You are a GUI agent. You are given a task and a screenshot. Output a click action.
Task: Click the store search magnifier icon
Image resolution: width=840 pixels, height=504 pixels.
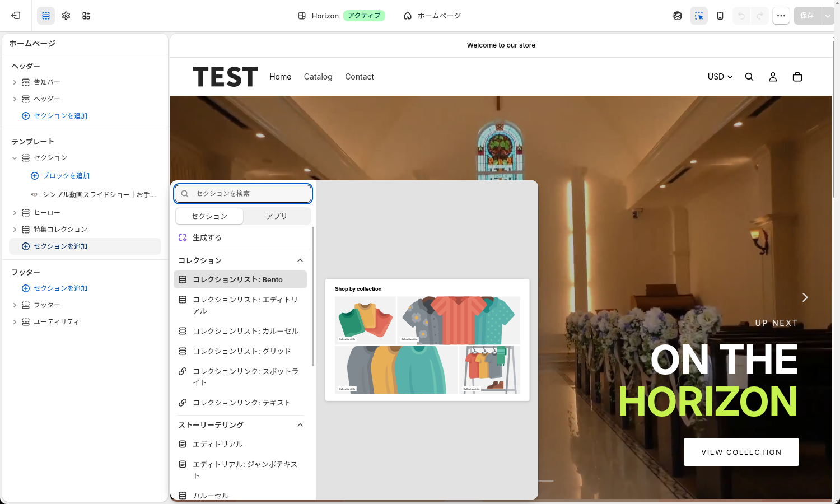(749, 77)
